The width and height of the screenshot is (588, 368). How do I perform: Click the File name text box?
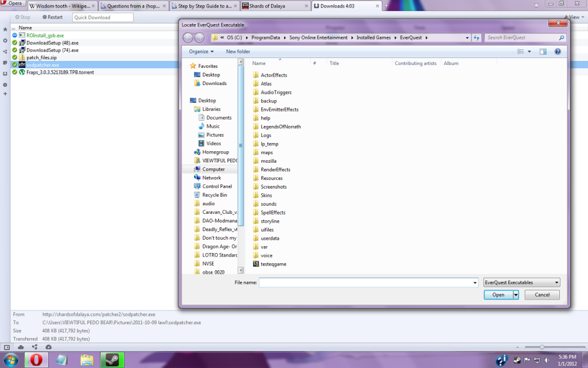click(366, 282)
